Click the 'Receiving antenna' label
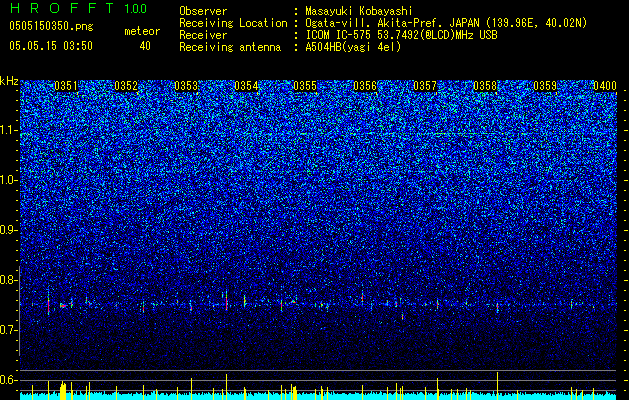Screen dimensions: 629x400 tap(230, 47)
